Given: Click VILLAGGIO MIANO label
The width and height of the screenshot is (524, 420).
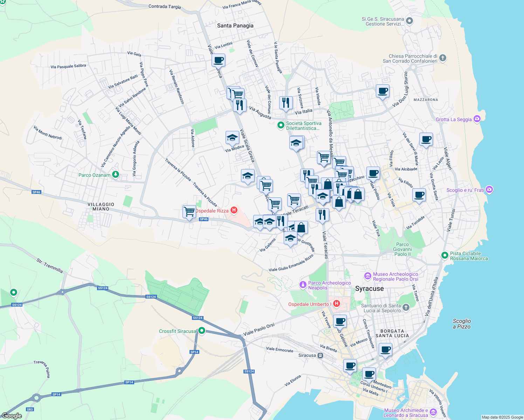Looking at the screenshot, I should [x=101, y=206].
